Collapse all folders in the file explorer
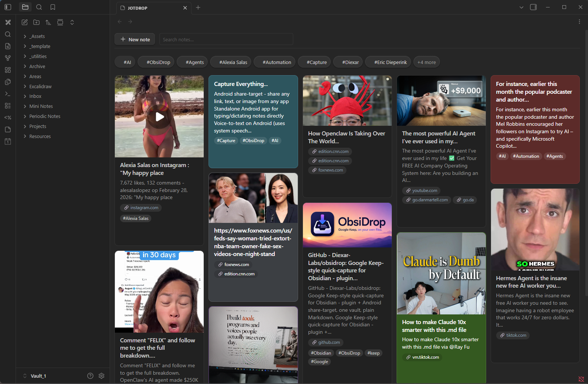Image resolution: width=588 pixels, height=384 pixels. coord(72,22)
